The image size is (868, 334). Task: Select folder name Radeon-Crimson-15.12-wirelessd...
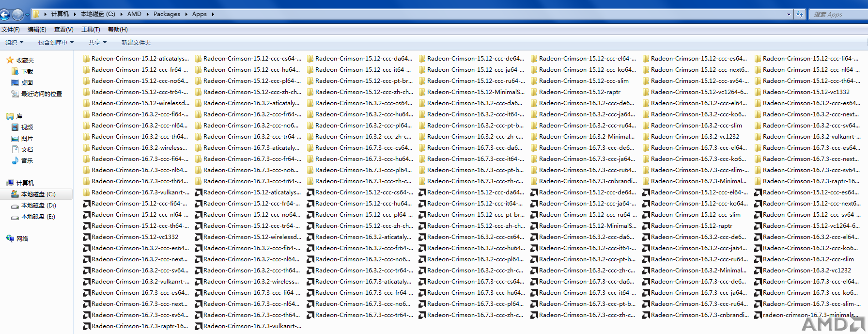(x=140, y=103)
